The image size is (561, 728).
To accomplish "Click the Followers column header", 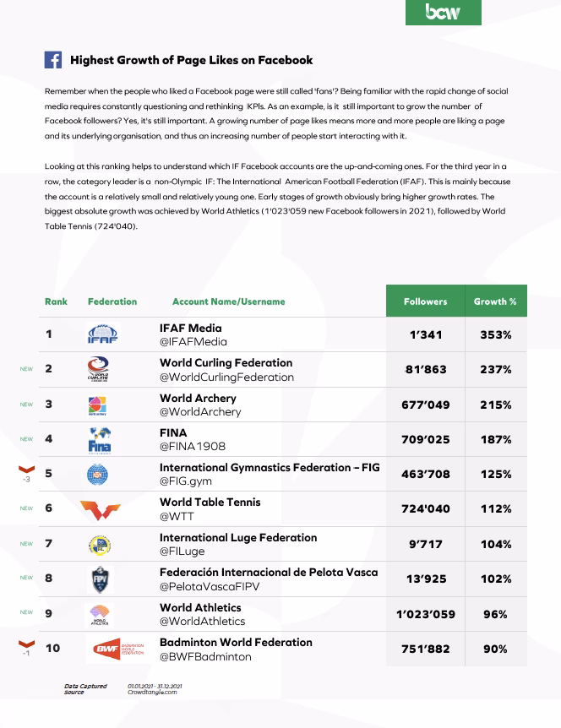I will tap(425, 302).
